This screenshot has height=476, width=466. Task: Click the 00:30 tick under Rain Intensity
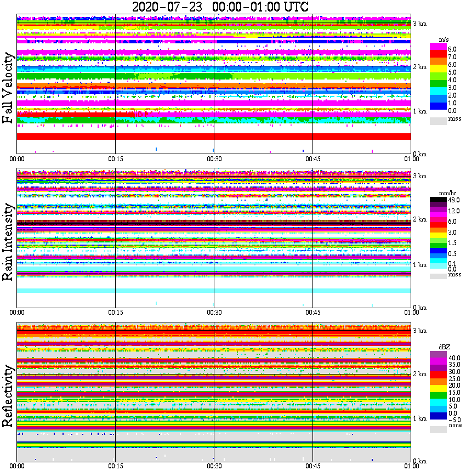(x=214, y=313)
